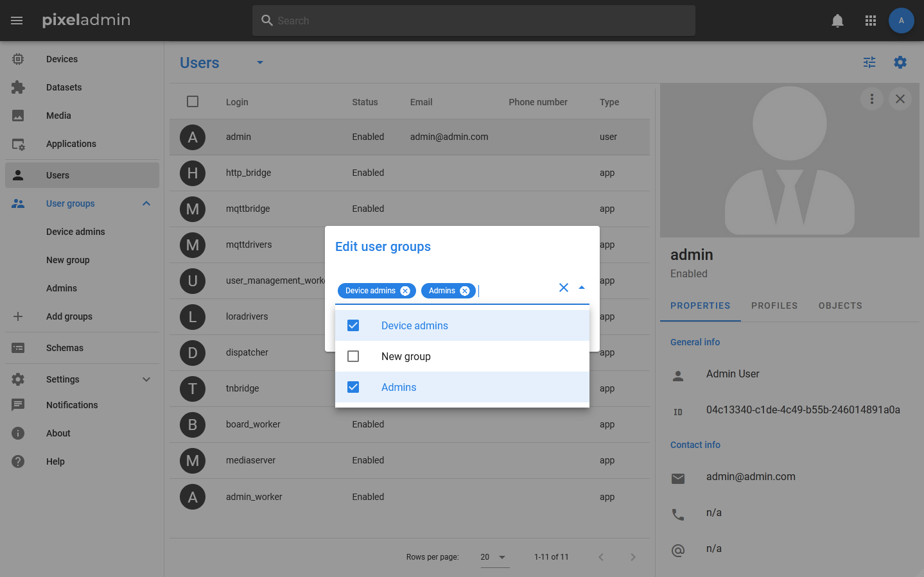This screenshot has width=924, height=577.
Task: Click the blue settings gear icon
Action: (900, 62)
